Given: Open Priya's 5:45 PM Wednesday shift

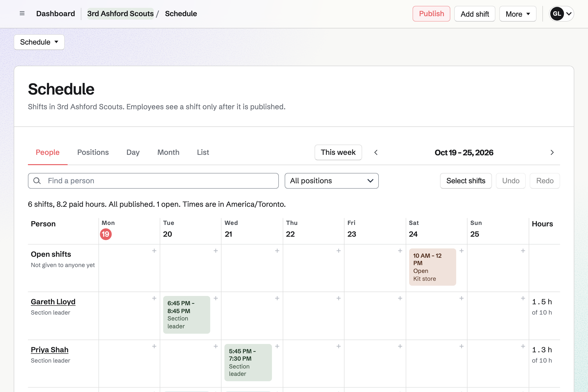Looking at the screenshot, I should (248, 363).
